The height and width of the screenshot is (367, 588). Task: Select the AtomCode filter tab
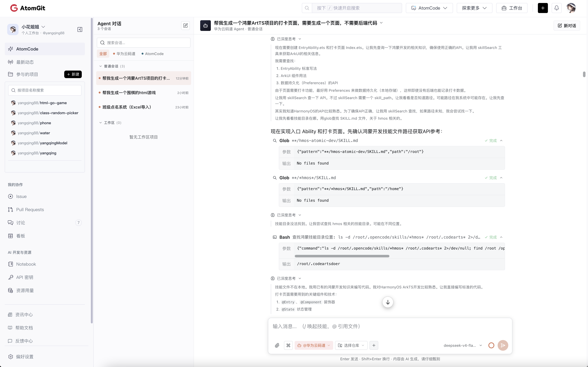tap(152, 54)
